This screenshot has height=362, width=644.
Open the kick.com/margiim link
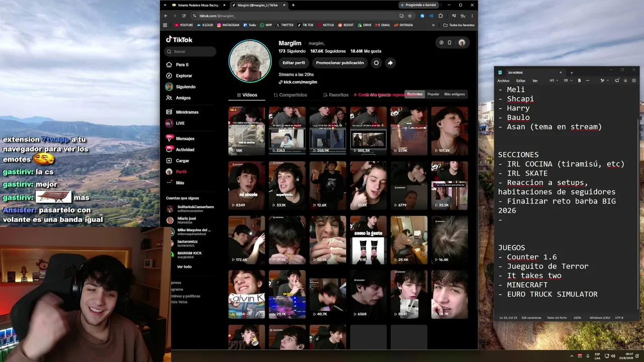298,82
